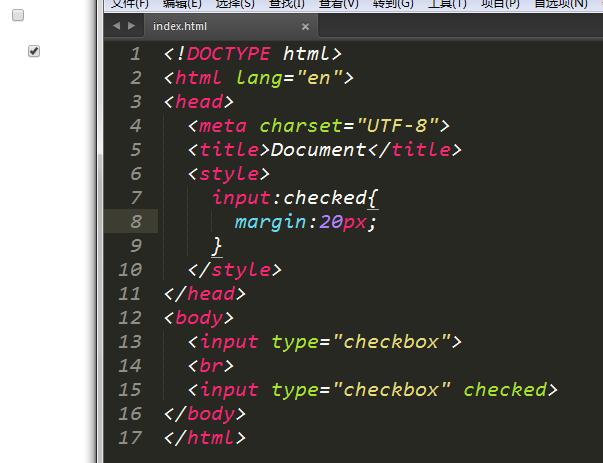Place cursor on closing </style> tag
Screen dimensions: 603x463
235,270
